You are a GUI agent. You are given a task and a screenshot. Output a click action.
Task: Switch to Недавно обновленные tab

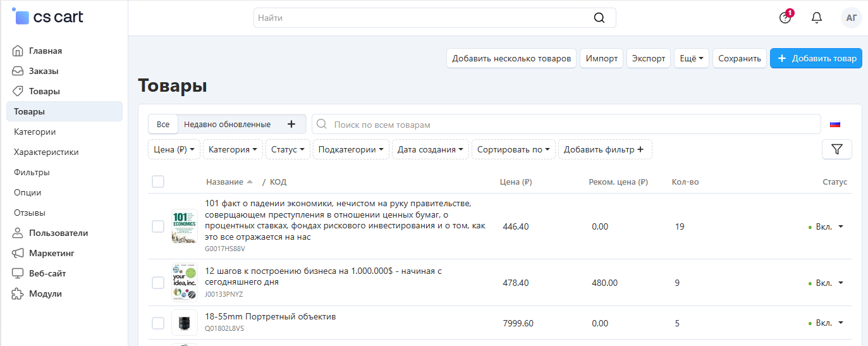[x=227, y=124]
